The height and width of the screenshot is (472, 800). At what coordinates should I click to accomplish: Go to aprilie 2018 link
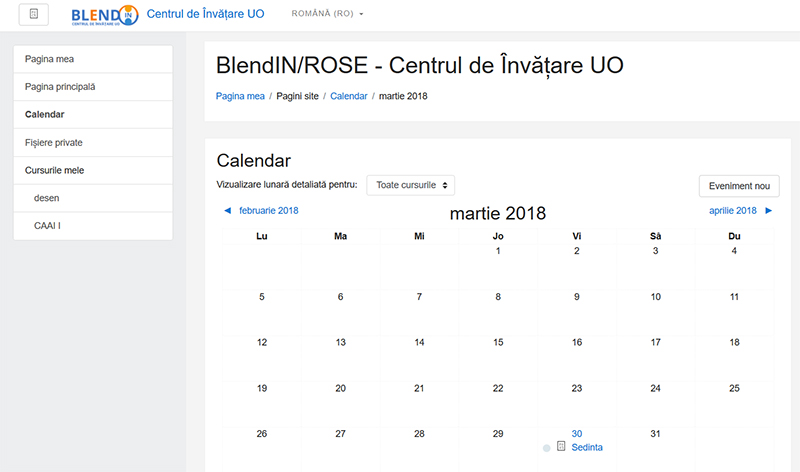[733, 211]
